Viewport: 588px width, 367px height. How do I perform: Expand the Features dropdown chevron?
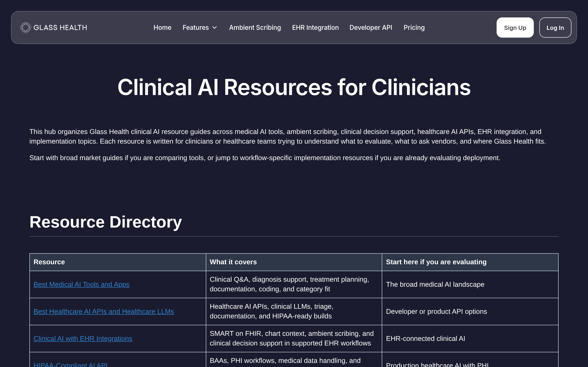[215, 28]
